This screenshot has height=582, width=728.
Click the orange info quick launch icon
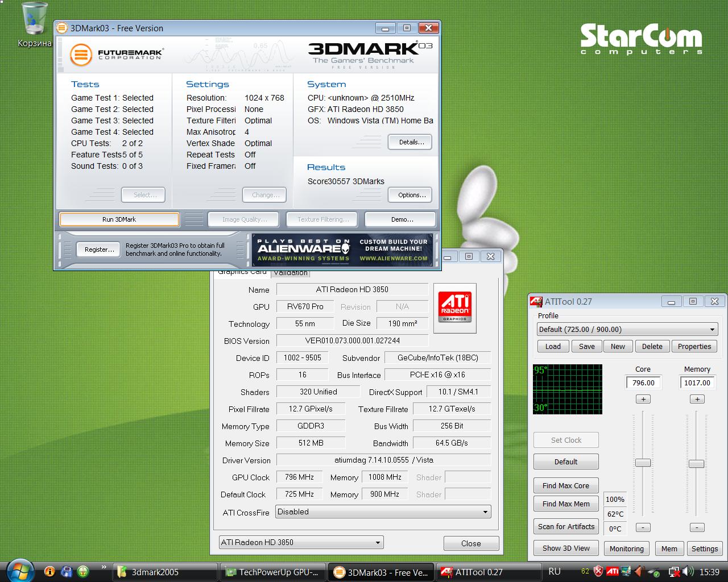(x=49, y=572)
